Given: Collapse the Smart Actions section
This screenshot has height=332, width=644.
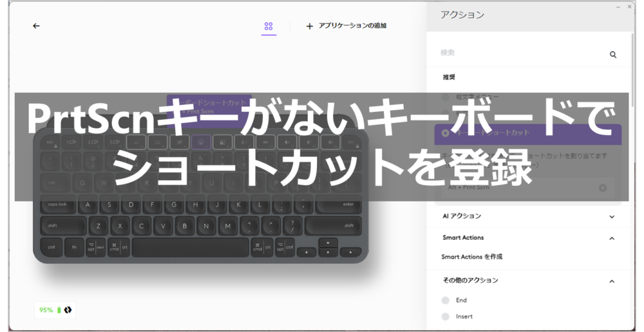Looking at the screenshot, I should pos(612,238).
